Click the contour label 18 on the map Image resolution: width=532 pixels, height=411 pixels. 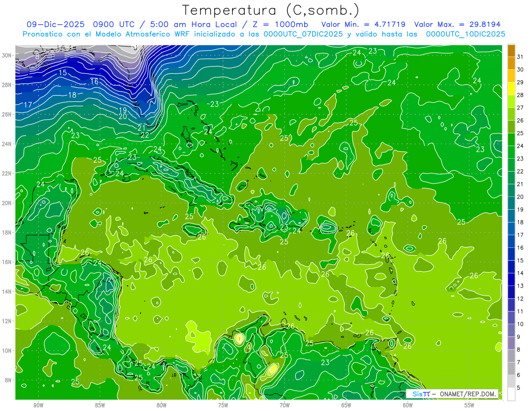72,95
